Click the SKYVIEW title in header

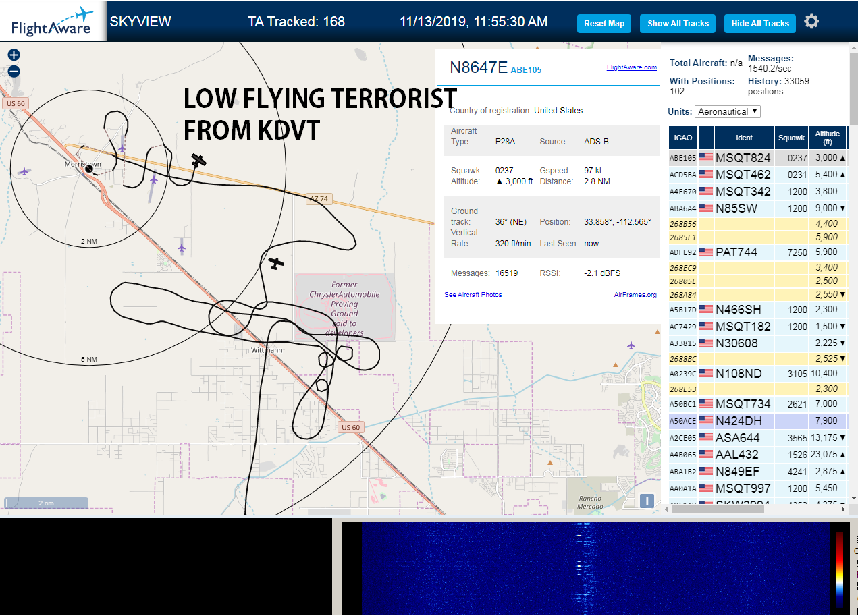coord(140,22)
